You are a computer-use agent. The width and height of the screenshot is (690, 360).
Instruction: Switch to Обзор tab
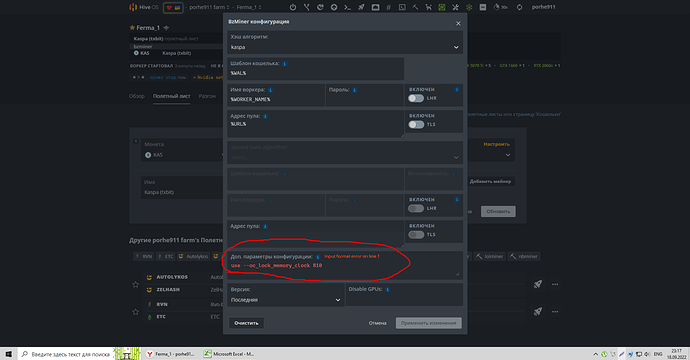[x=136, y=96]
